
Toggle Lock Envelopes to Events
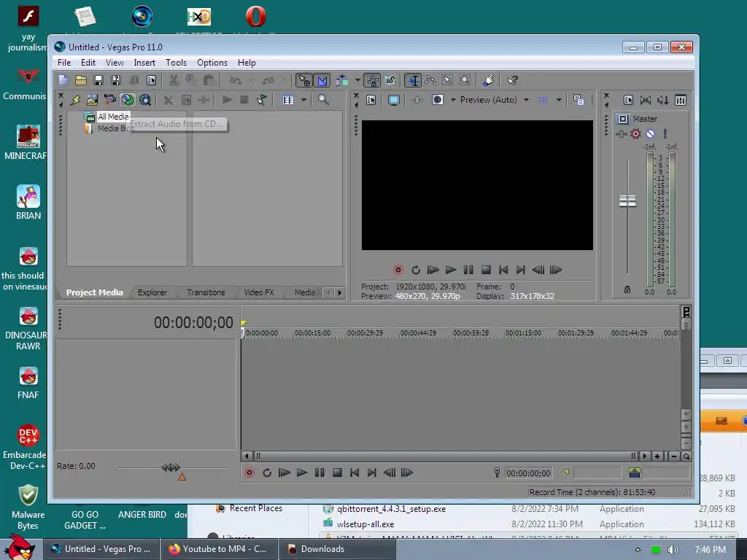click(372, 80)
